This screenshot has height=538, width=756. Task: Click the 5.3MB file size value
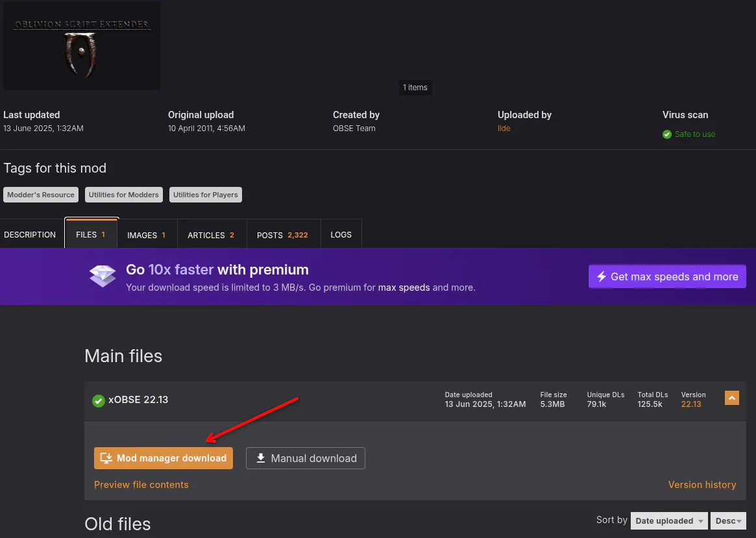pyautogui.click(x=552, y=404)
